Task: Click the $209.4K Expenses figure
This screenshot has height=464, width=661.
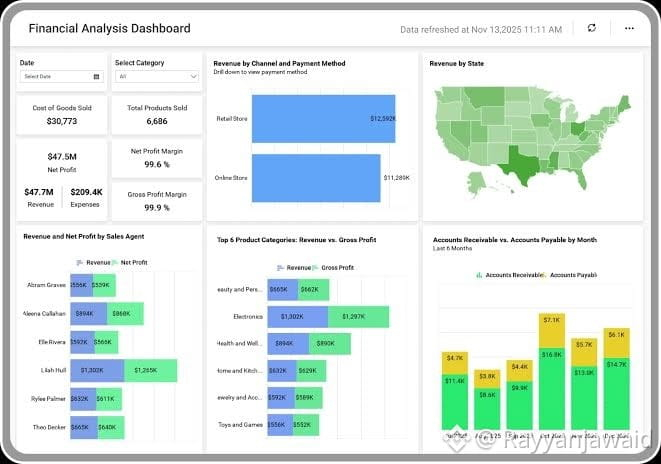Action: pyautogui.click(x=86, y=192)
